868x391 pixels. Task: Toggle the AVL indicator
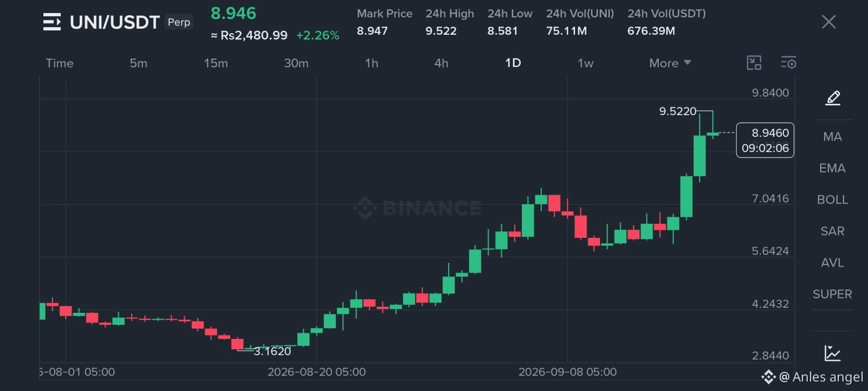[x=832, y=262]
